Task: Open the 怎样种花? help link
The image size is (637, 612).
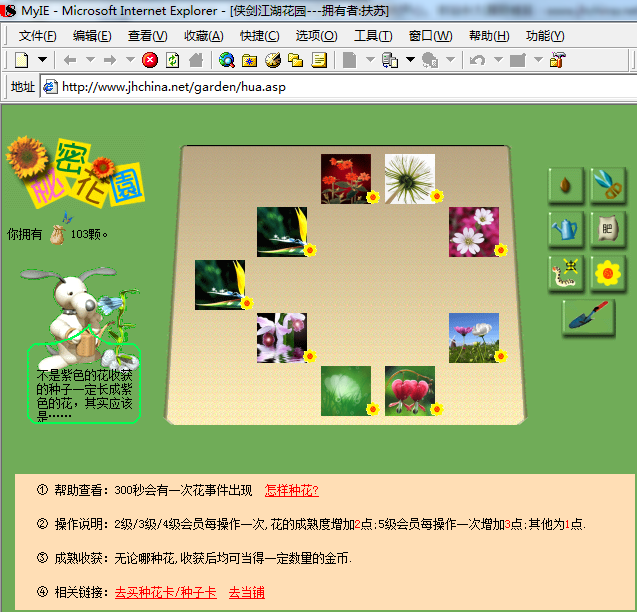Action: (292, 490)
